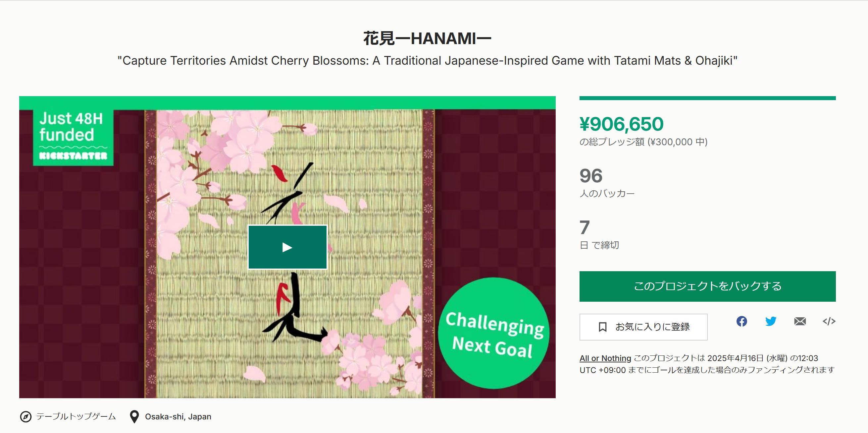The width and height of the screenshot is (868, 433).
Task: Share the project on Facebook
Action: [741, 321]
